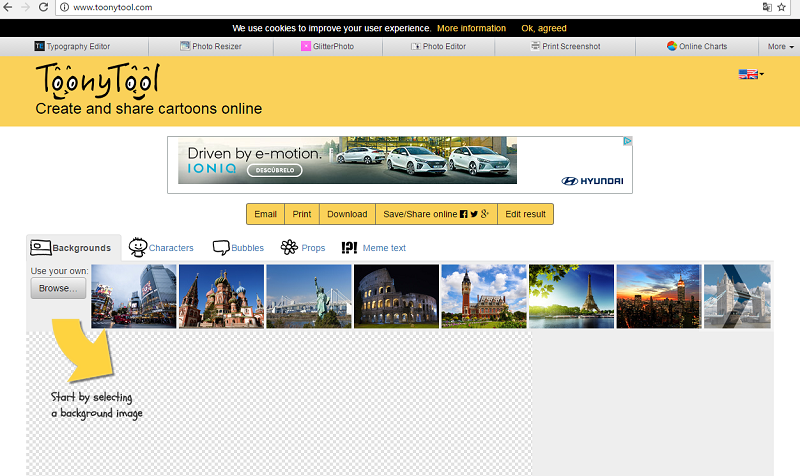Bookmark page with the star icon

781,7
